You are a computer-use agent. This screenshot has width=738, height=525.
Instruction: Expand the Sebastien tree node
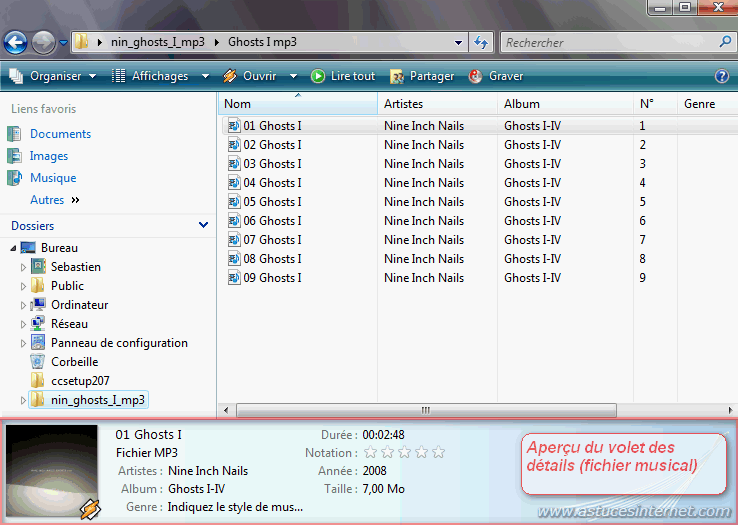(x=23, y=267)
